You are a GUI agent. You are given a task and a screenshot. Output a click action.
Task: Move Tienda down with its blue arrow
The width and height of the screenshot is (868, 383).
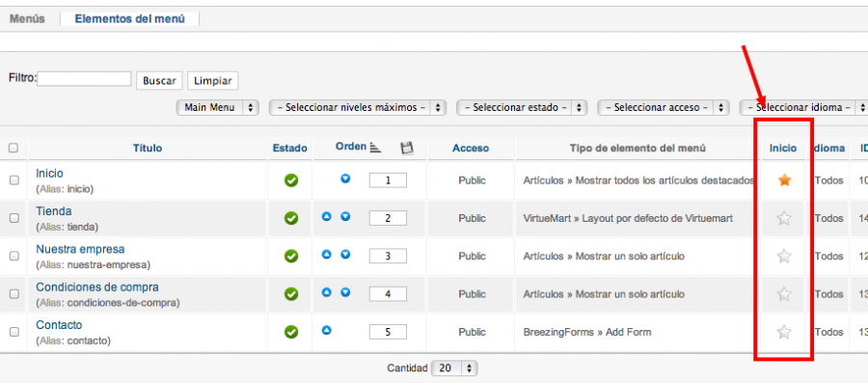pos(345,216)
